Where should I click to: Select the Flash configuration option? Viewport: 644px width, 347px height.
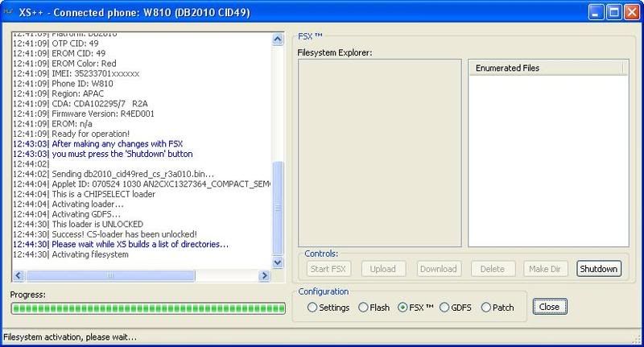(x=363, y=308)
